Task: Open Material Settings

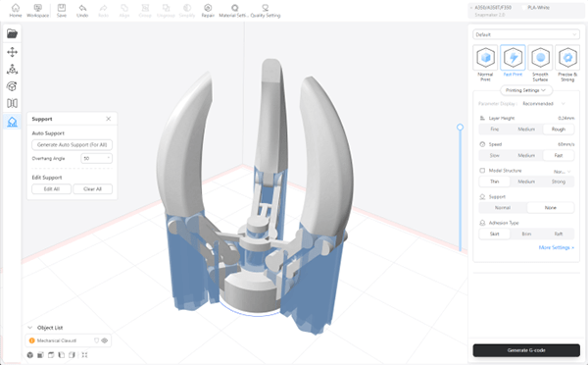Action: click(234, 11)
